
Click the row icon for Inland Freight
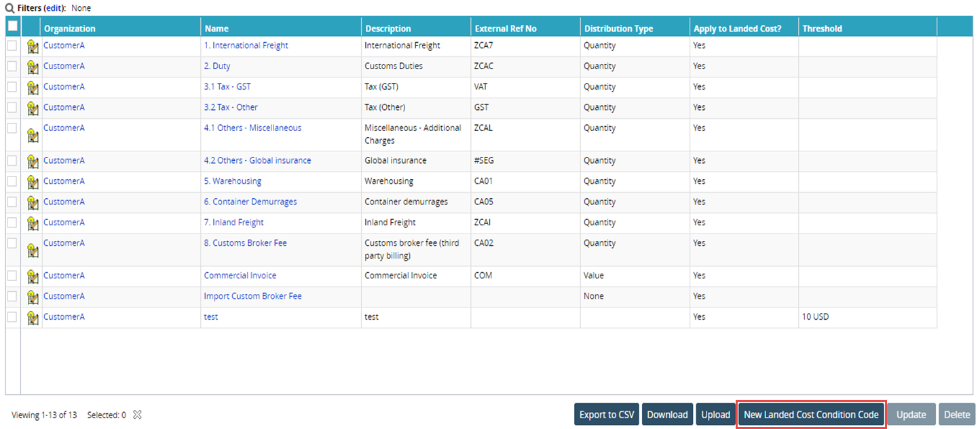click(x=32, y=223)
